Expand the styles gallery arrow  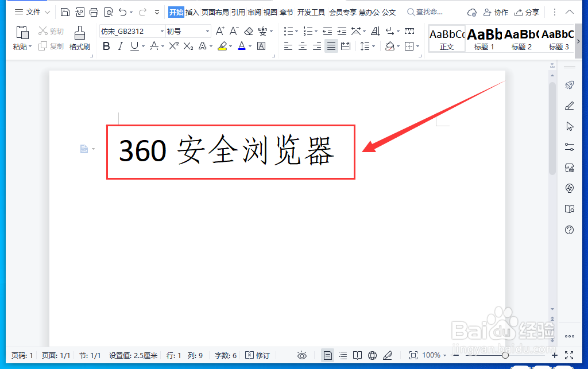[x=578, y=41]
